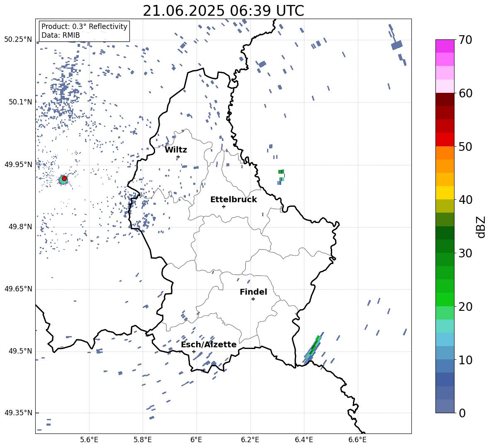
Task: Click the Esch/Alzette city label
Action: [x=209, y=345]
